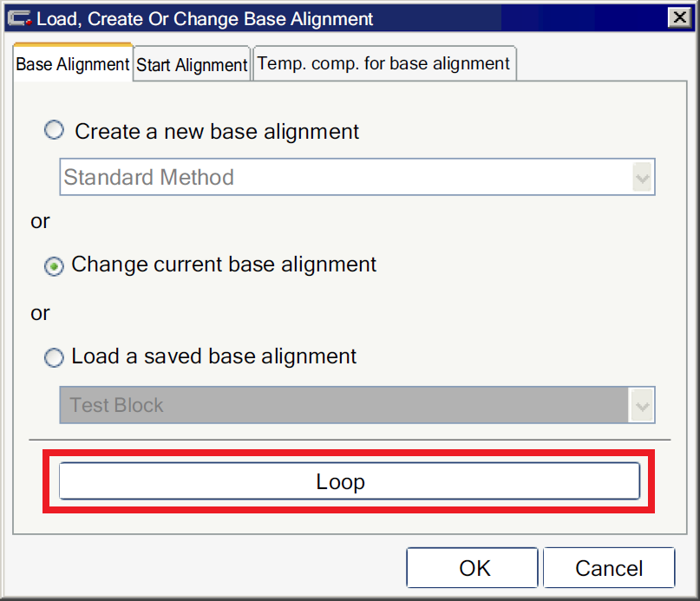Click the "Change current base alignment" label text
The height and width of the screenshot is (601, 700).
224,265
